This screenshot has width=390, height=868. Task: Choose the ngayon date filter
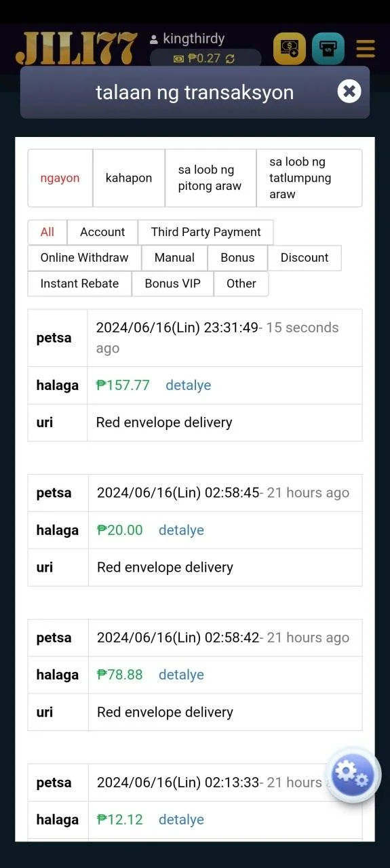(x=60, y=178)
